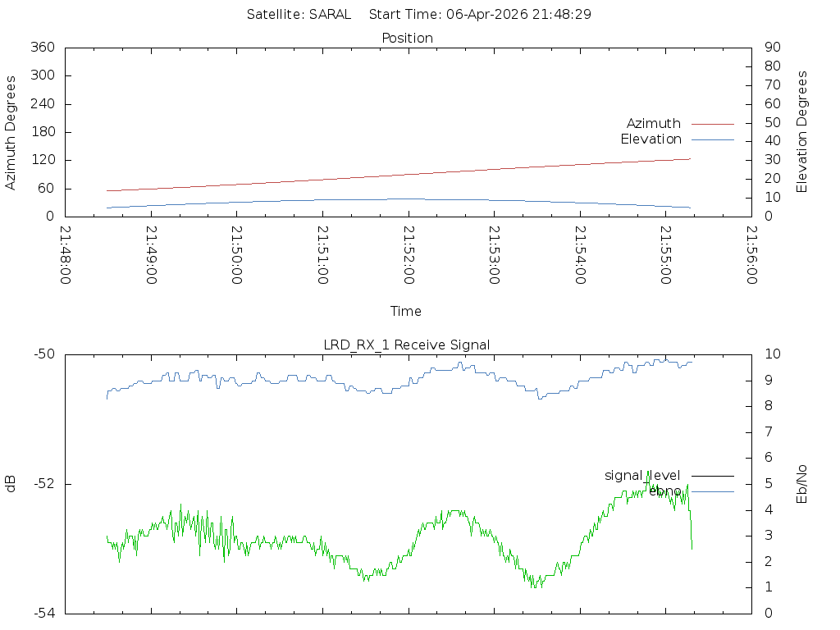Click the LRD_RX_1 Receive Signal plot title
The image size is (840, 630).
(407, 345)
